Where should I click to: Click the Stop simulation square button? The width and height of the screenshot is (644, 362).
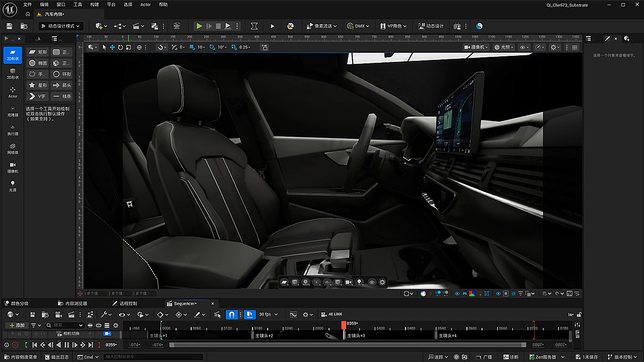click(218, 26)
